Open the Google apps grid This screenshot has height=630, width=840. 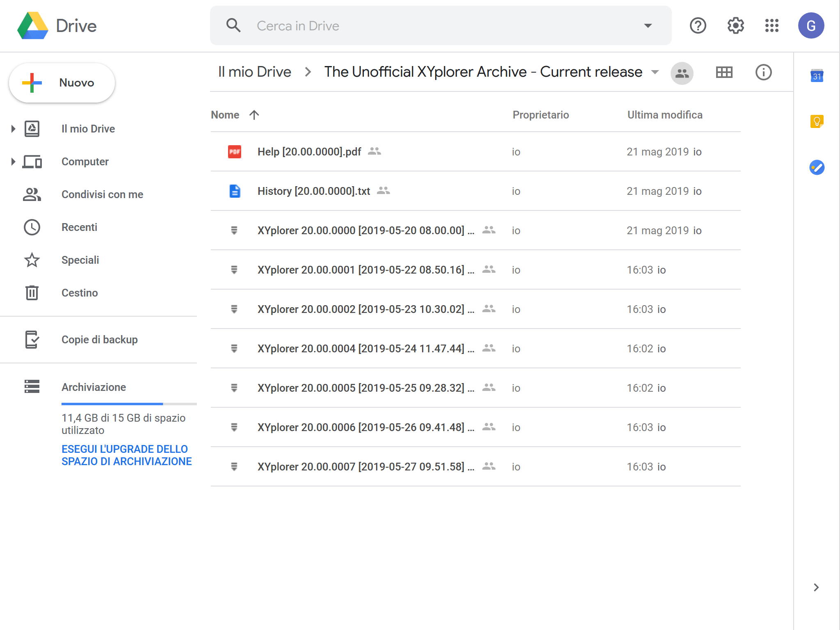(772, 25)
